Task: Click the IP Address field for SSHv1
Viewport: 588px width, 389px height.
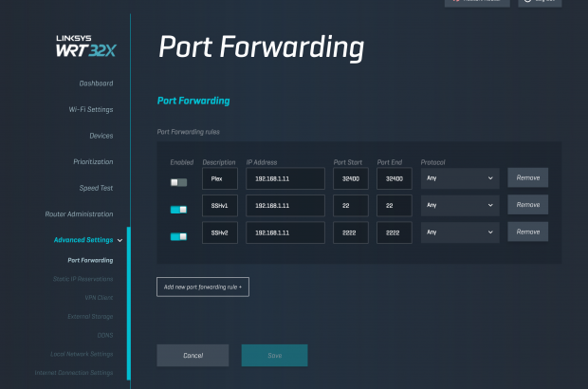Action: 285,205
